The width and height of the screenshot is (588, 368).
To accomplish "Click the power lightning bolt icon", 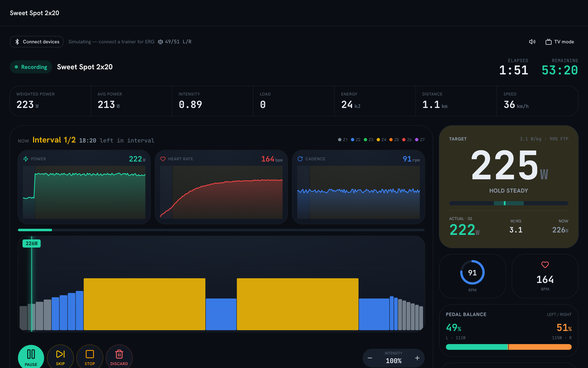I will (x=26, y=159).
